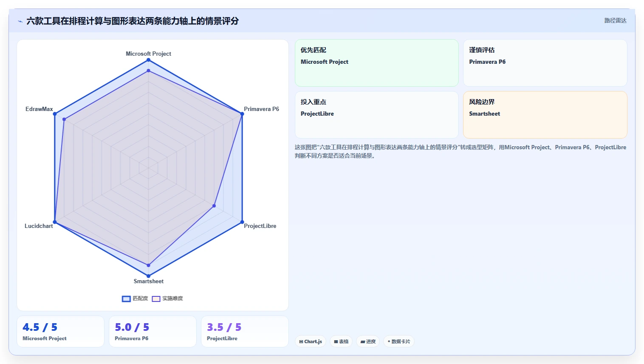Open the 优先匹配 Microsoft Project card
This screenshot has width=644, height=364.
(x=377, y=63)
